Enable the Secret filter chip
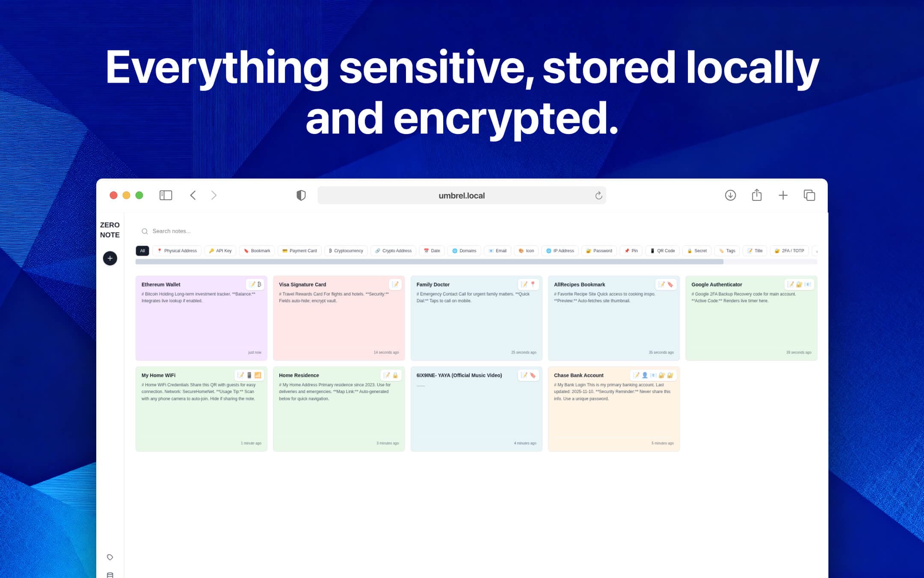924x578 pixels. [696, 251]
